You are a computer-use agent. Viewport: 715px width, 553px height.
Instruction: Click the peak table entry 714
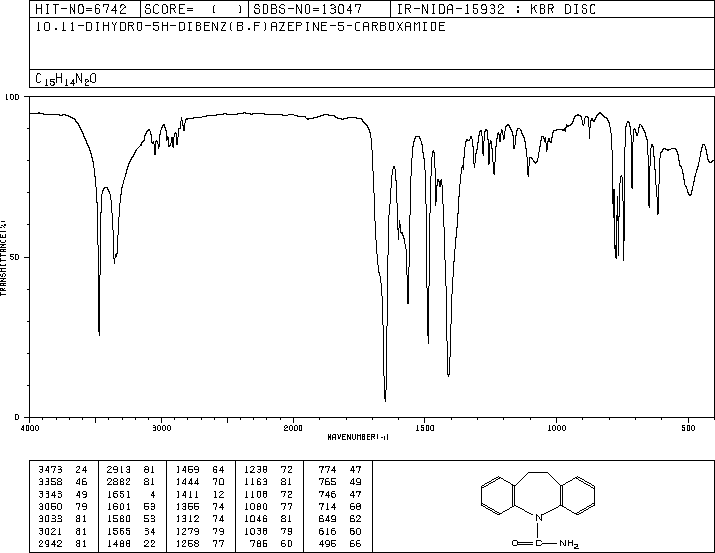pyautogui.click(x=327, y=506)
